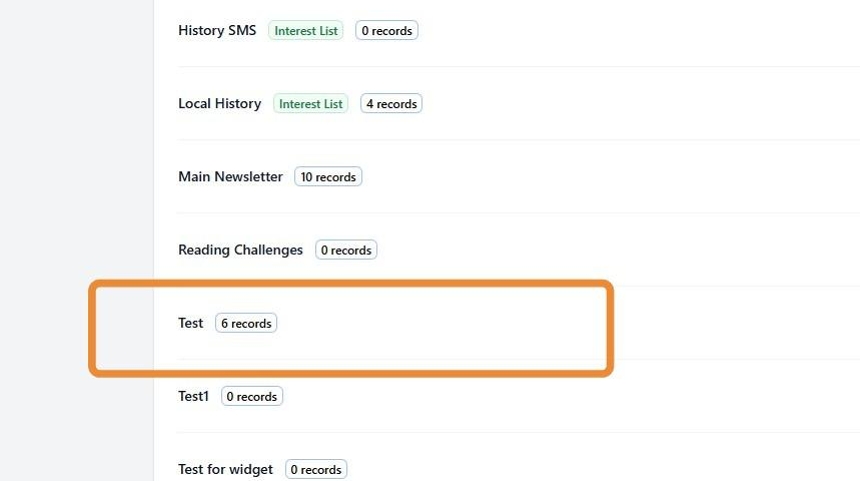Screen dimensions: 860x481
Task: Open the highlighted Test list name
Action: (x=190, y=323)
